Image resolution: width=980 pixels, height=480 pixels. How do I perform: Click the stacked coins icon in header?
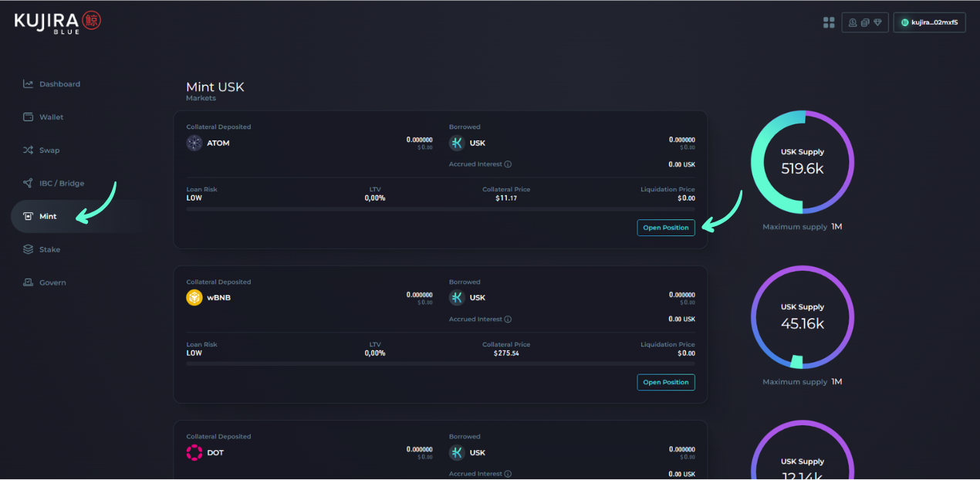[x=865, y=22]
